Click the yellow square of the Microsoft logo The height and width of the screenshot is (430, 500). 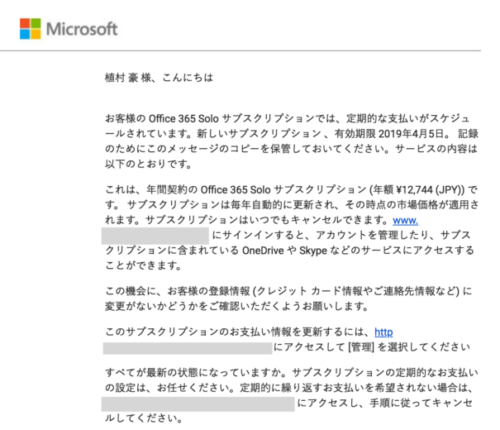tap(36, 34)
